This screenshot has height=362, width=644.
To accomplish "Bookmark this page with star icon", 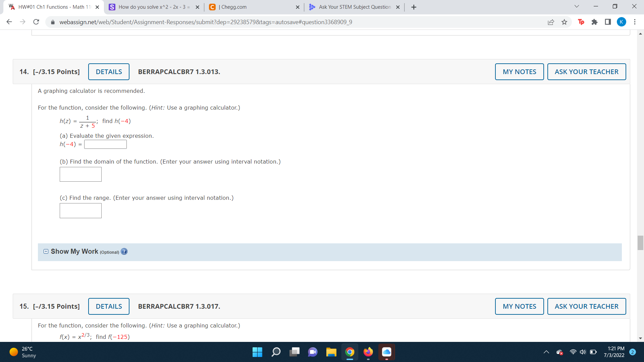I will point(564,22).
